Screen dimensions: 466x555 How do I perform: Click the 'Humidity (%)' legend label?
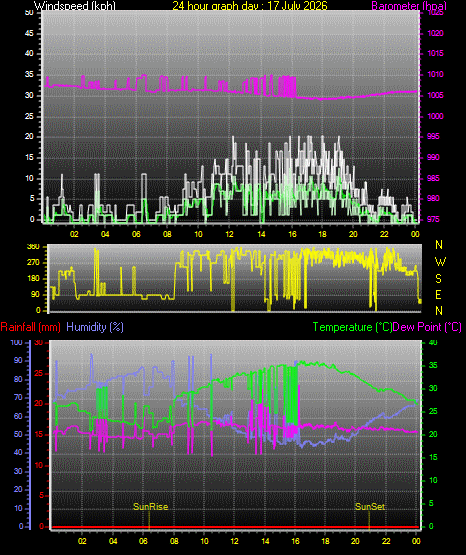pos(95,327)
